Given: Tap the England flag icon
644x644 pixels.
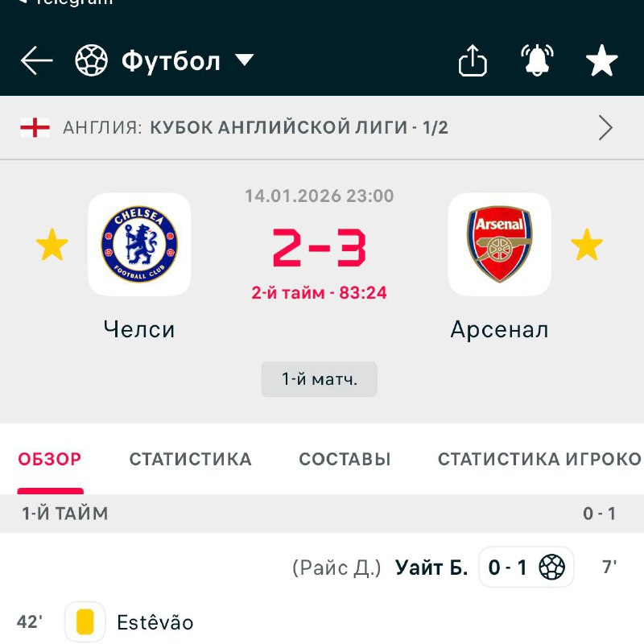Looking at the screenshot, I should pos(35,127).
